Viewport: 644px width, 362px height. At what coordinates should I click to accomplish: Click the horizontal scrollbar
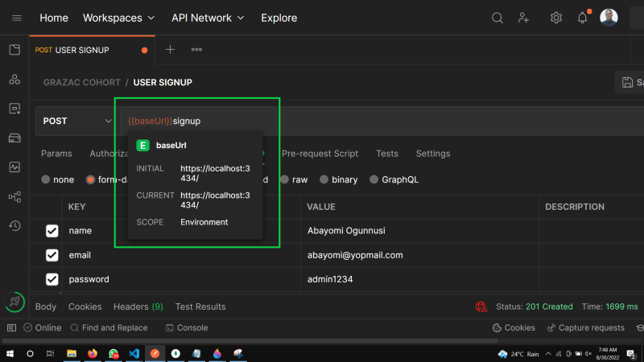coord(250,340)
